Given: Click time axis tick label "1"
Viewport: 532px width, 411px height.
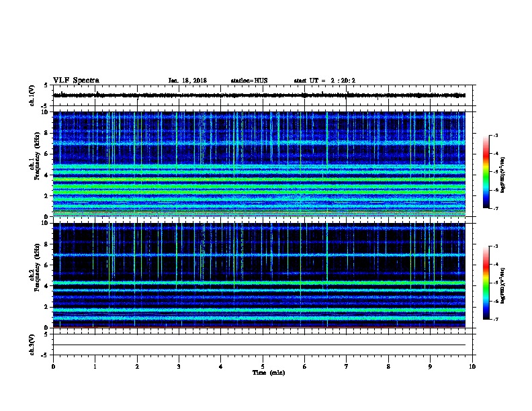Looking at the screenshot, I should [x=95, y=367].
